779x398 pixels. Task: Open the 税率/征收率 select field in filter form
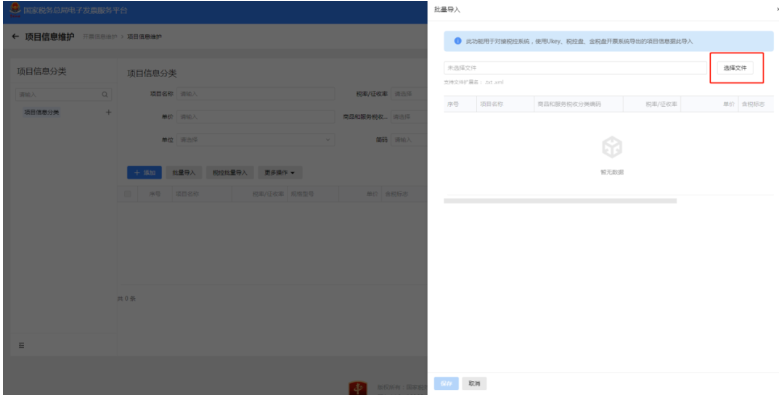tap(409, 94)
